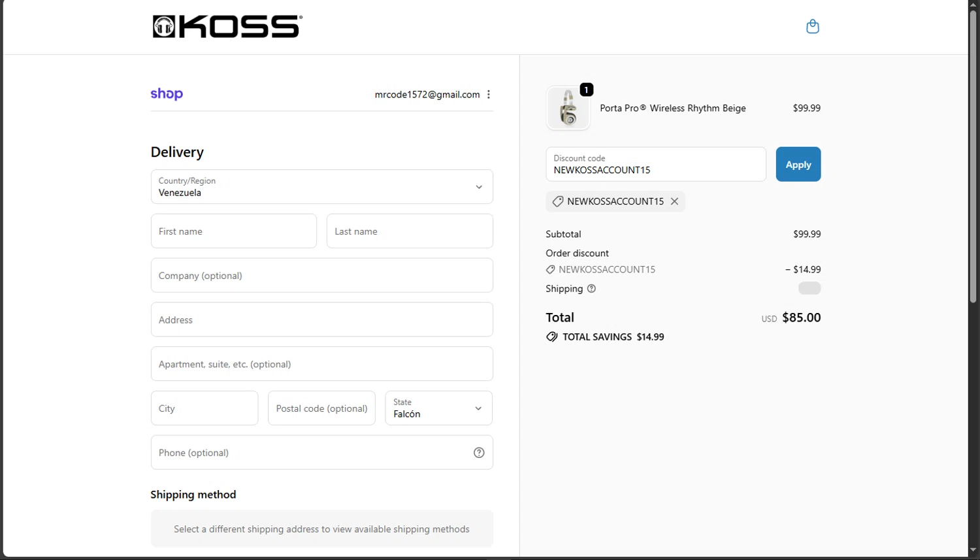Open account options three-dot menu
This screenshot has height=560, width=980.
click(489, 95)
